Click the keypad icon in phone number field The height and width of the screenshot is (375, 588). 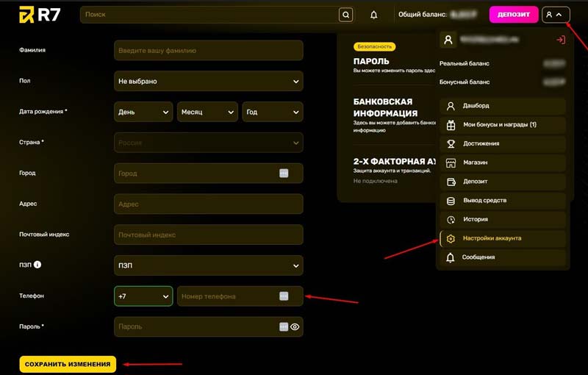284,296
